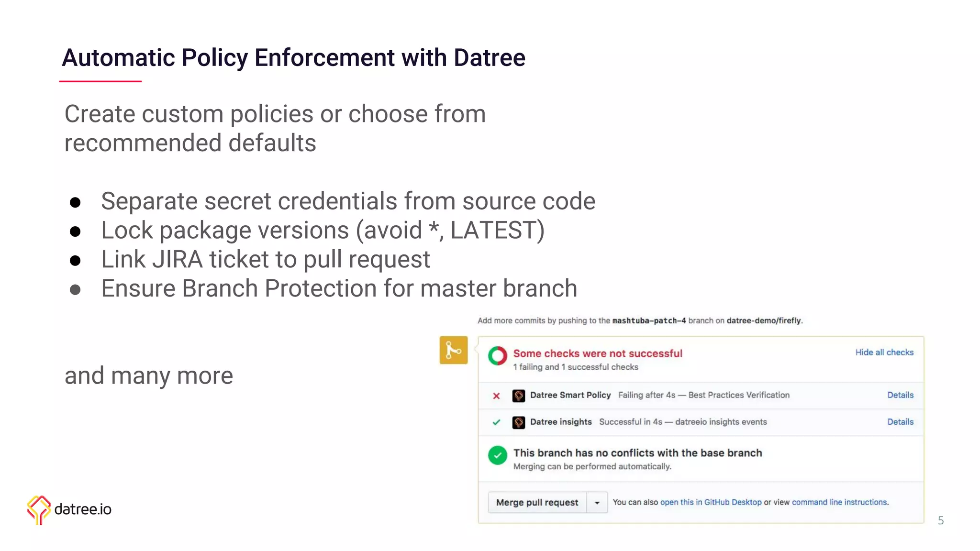This screenshot has height=551, width=980.
Task: Open Details for Datree insights
Action: [x=900, y=422]
